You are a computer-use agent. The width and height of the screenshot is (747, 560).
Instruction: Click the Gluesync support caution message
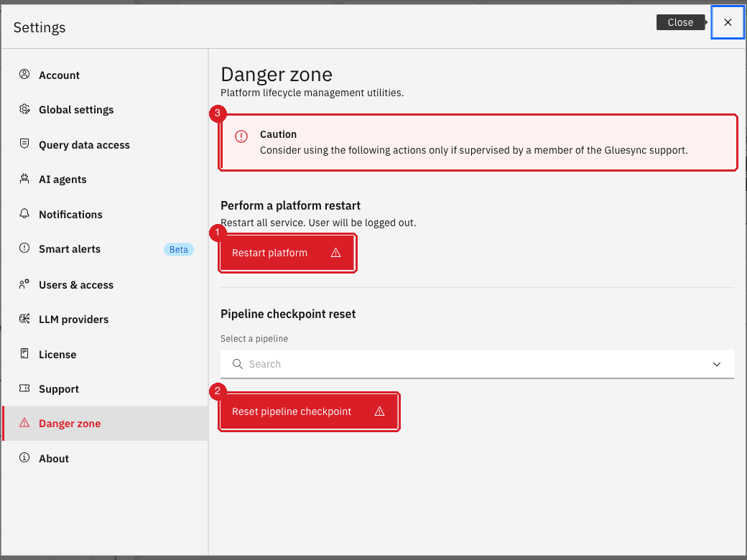pos(474,151)
